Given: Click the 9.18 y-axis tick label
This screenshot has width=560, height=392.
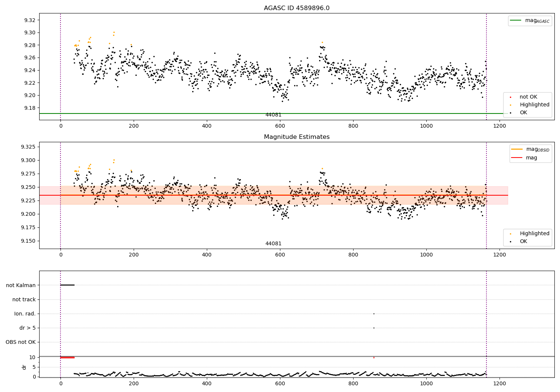Looking at the screenshot, I should point(29,108).
